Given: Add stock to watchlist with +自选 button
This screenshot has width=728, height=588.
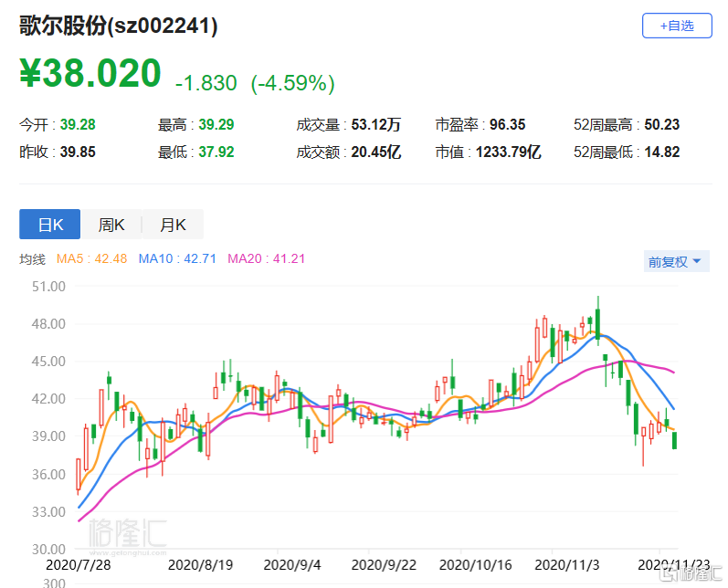Looking at the screenshot, I should tap(677, 26).
